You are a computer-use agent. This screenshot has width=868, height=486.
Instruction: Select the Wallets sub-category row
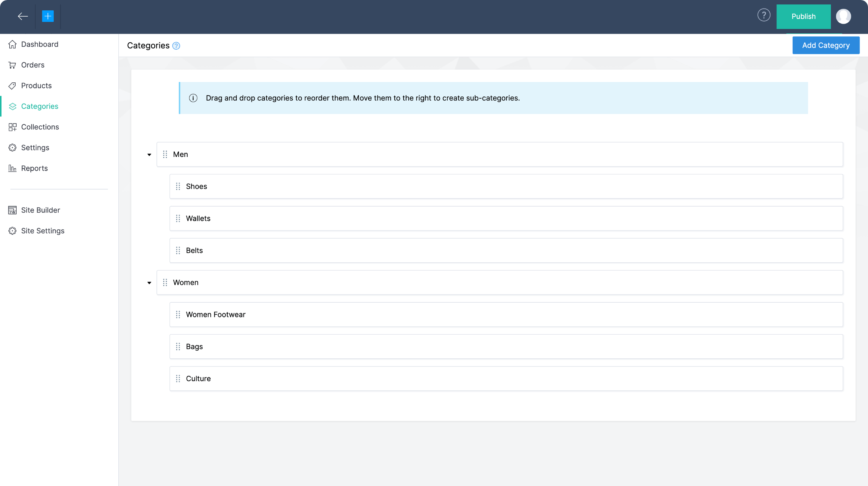tap(506, 219)
